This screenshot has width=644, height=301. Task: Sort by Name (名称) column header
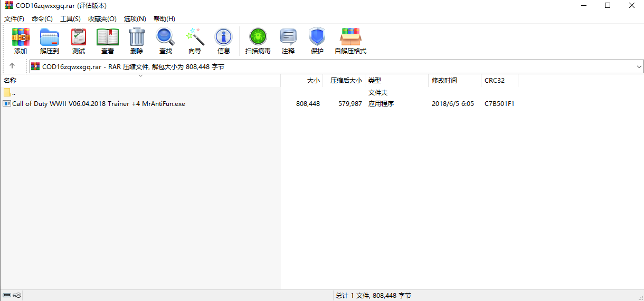pos(11,81)
